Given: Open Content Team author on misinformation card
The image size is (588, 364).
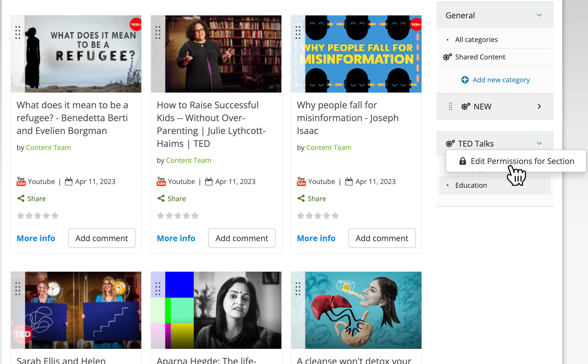Looking at the screenshot, I should tap(329, 147).
